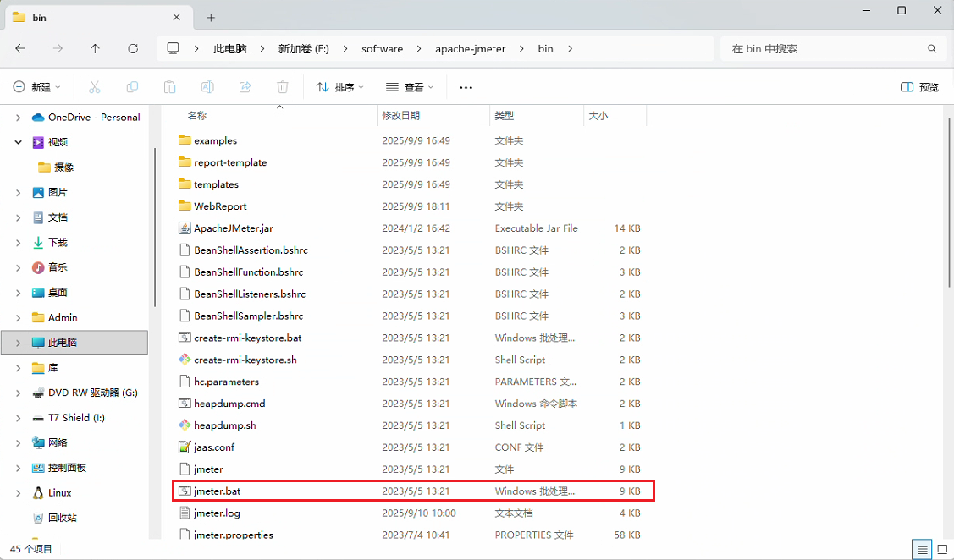The width and height of the screenshot is (954, 560).
Task: Click apache-jmeter in the breadcrumb path
Action: coord(471,48)
